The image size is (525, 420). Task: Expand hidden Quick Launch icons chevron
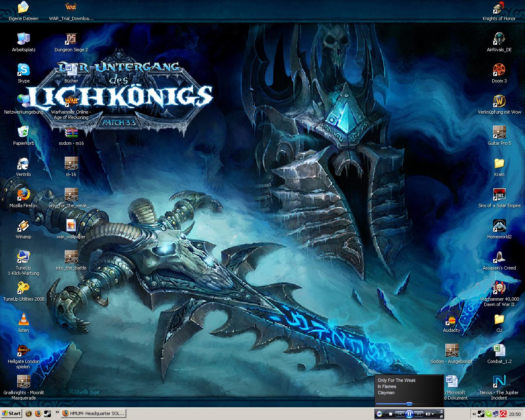coord(57,412)
